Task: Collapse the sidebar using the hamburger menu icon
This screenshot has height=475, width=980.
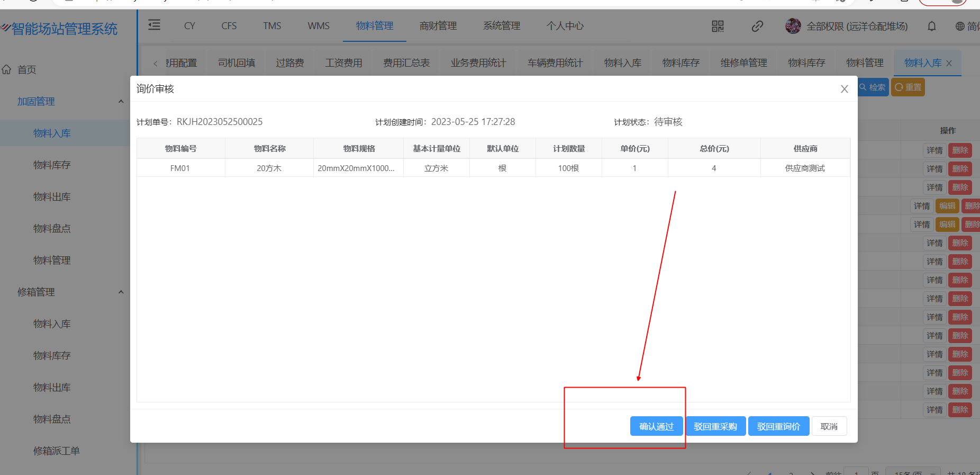Action: click(x=154, y=25)
